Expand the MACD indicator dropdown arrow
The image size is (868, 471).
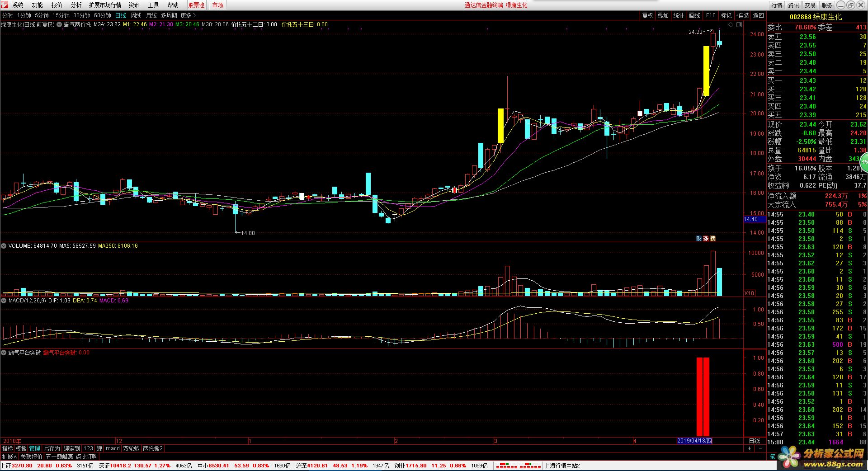4,300
